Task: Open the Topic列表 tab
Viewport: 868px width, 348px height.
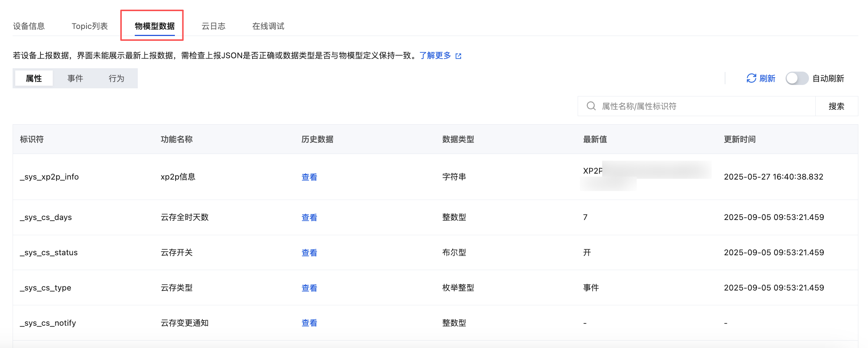Action: tap(89, 26)
